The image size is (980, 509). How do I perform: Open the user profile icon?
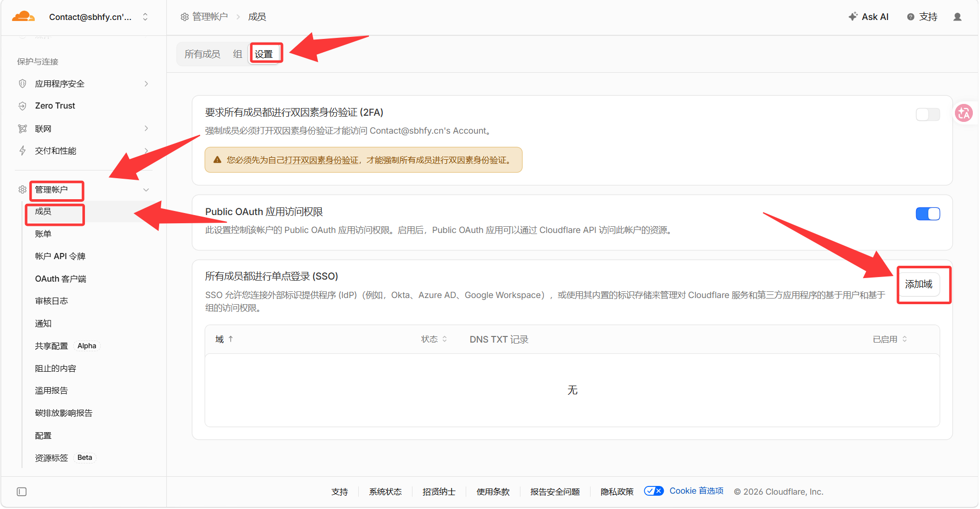tap(957, 17)
